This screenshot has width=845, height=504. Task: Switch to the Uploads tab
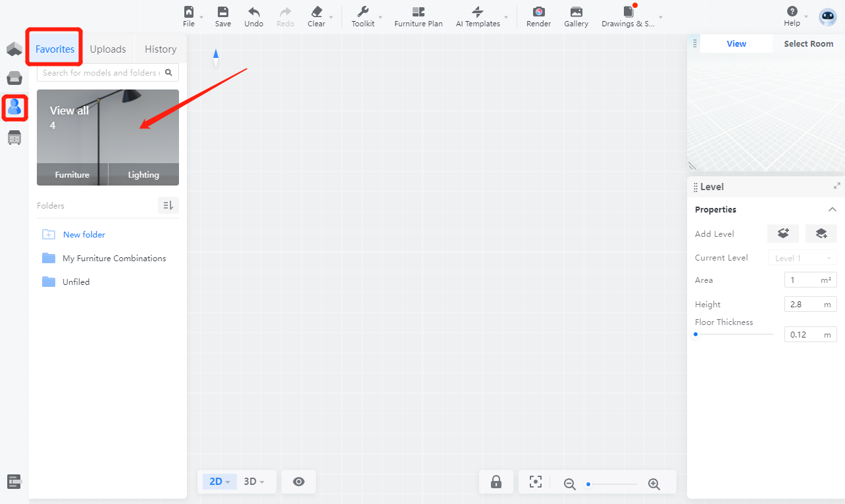click(x=108, y=49)
